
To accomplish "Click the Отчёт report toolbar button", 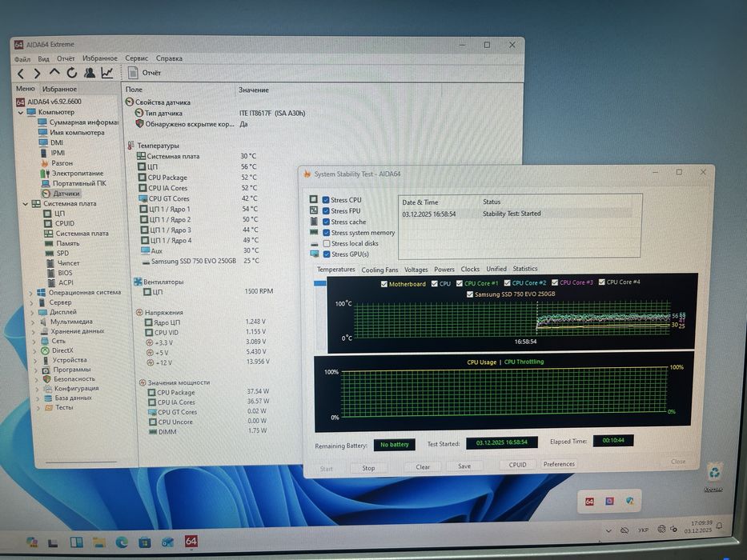I will tap(145, 72).
